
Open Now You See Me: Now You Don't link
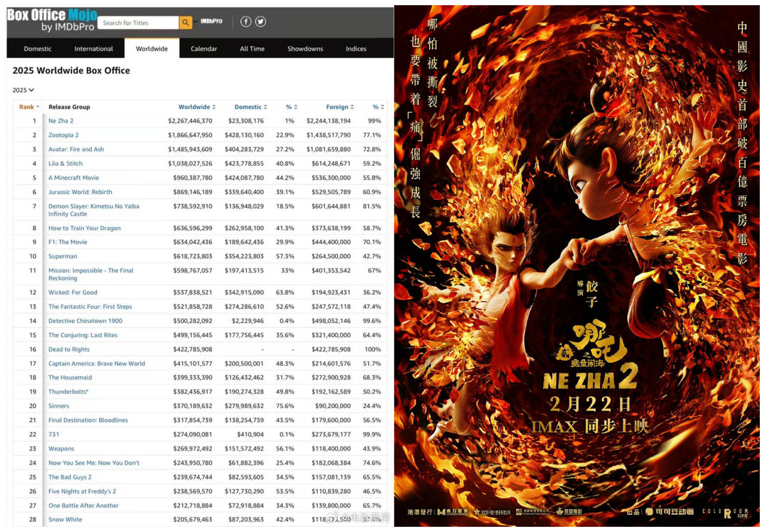94,463
